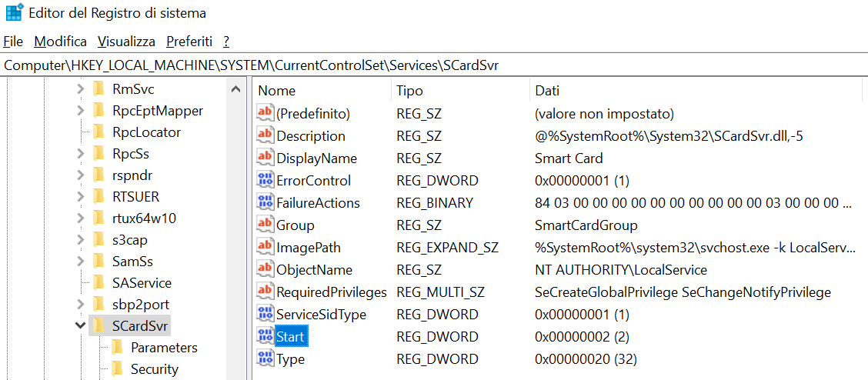
Task: Click the Start DWORD value icon
Action: [265, 336]
